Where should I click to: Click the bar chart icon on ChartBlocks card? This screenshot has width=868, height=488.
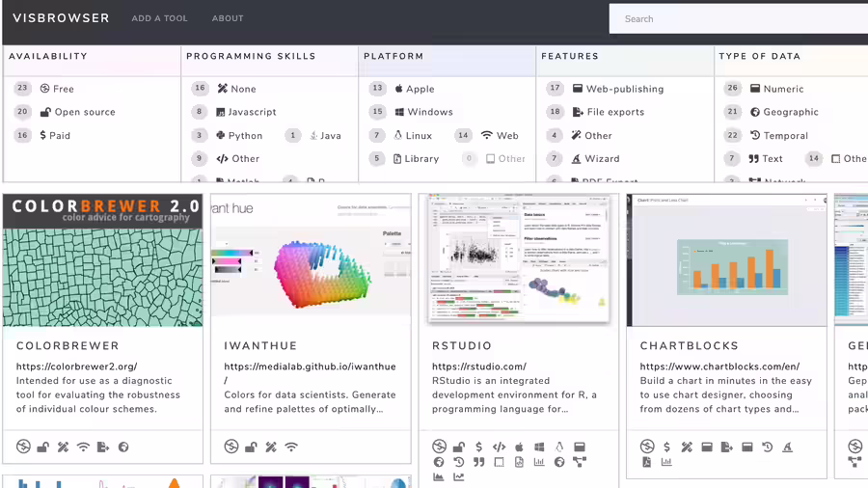(666, 462)
